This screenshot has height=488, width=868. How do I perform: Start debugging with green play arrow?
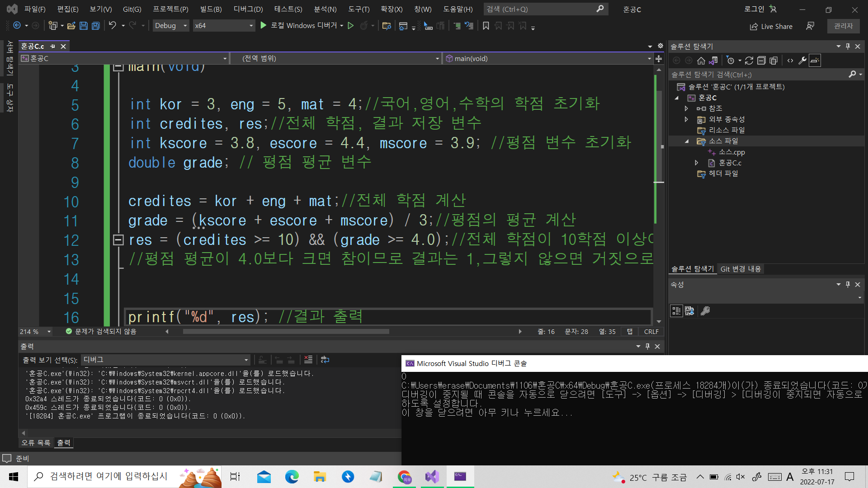(x=264, y=26)
